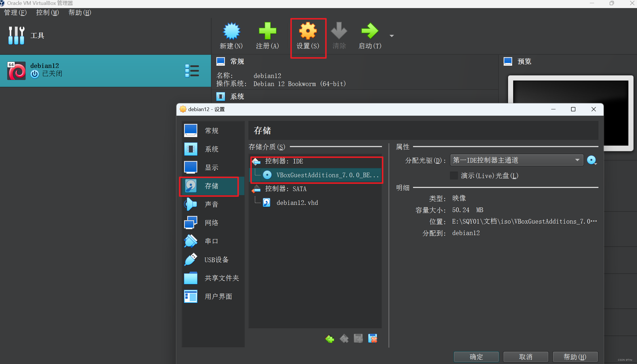The height and width of the screenshot is (364, 637).
Task: Open 控制(M) menu
Action: click(47, 13)
